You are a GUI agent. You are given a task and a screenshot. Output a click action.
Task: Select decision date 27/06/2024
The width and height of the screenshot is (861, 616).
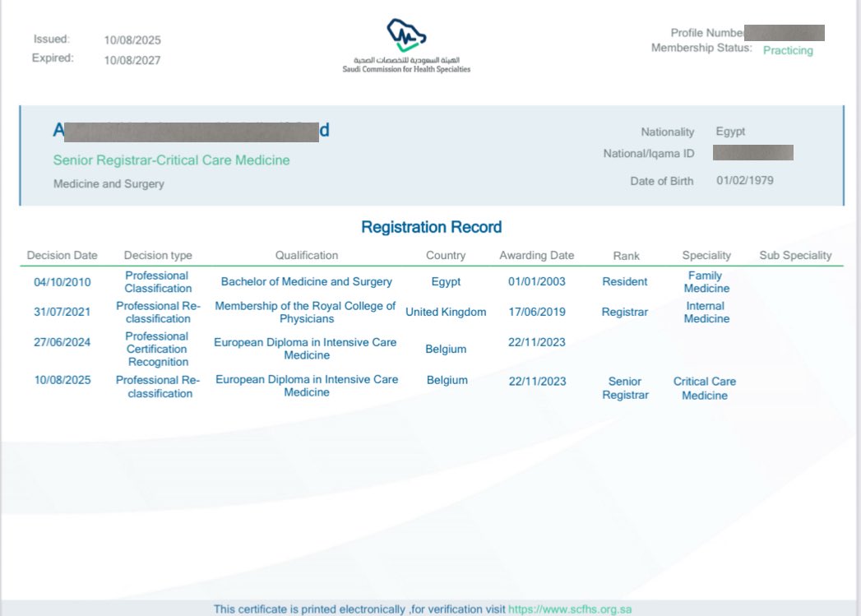click(62, 342)
